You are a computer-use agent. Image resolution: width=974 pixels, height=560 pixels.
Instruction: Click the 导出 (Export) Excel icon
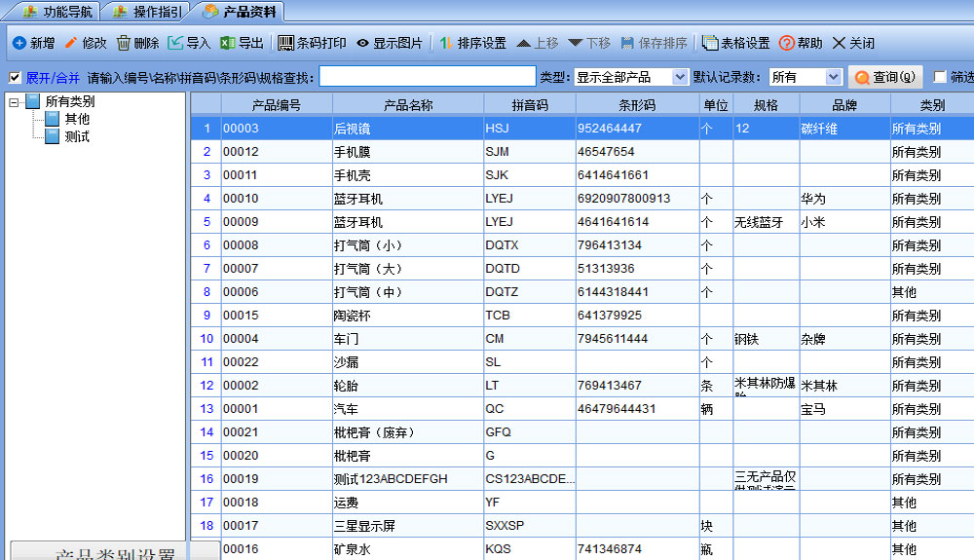228,43
